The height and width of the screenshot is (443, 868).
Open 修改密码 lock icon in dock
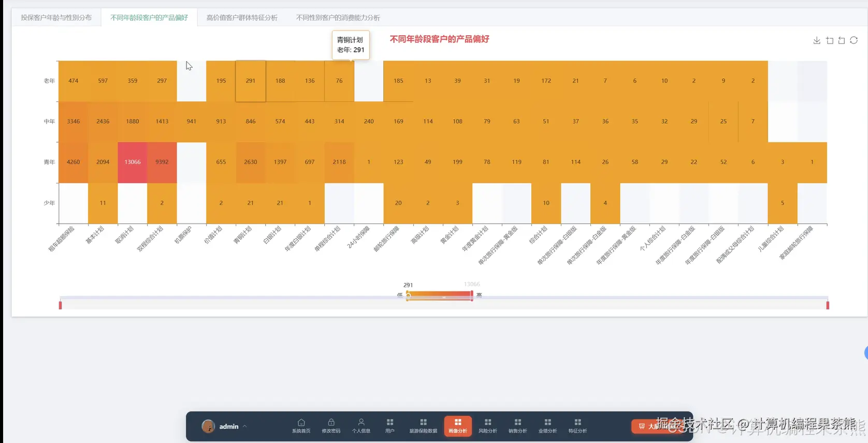point(331,426)
